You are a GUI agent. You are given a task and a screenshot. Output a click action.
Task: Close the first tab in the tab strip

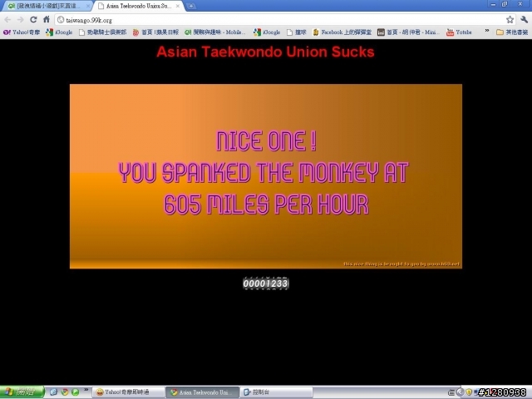[x=88, y=6]
